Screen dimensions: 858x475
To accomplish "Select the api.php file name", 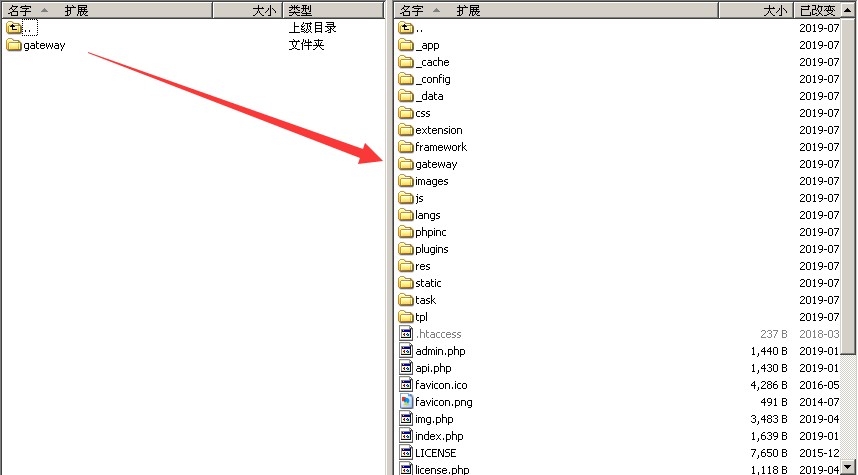I will pyautogui.click(x=433, y=368).
